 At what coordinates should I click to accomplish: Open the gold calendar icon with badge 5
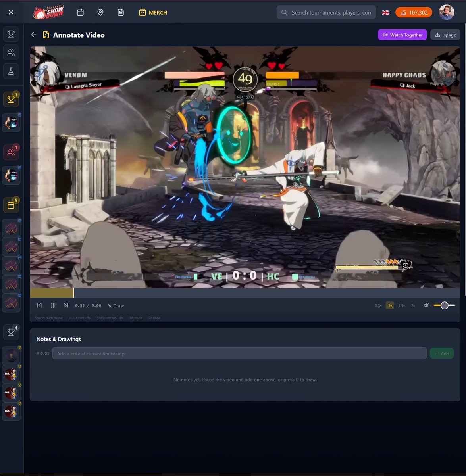click(x=11, y=205)
